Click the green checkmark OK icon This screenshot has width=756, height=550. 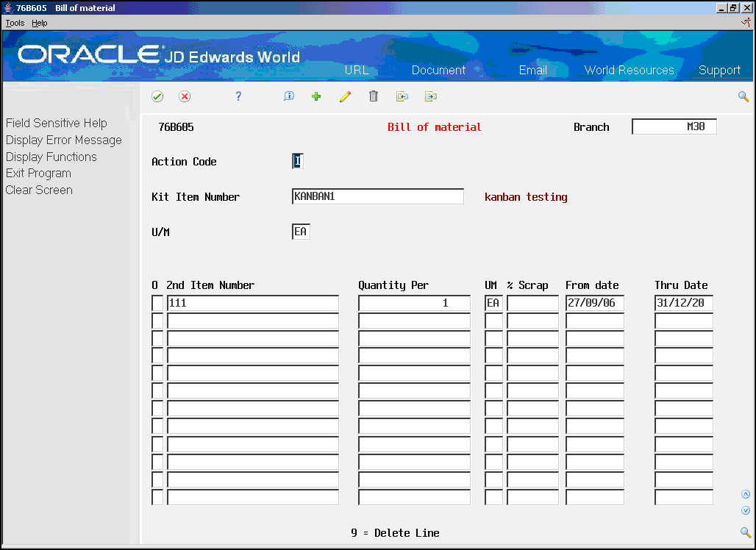(x=157, y=96)
